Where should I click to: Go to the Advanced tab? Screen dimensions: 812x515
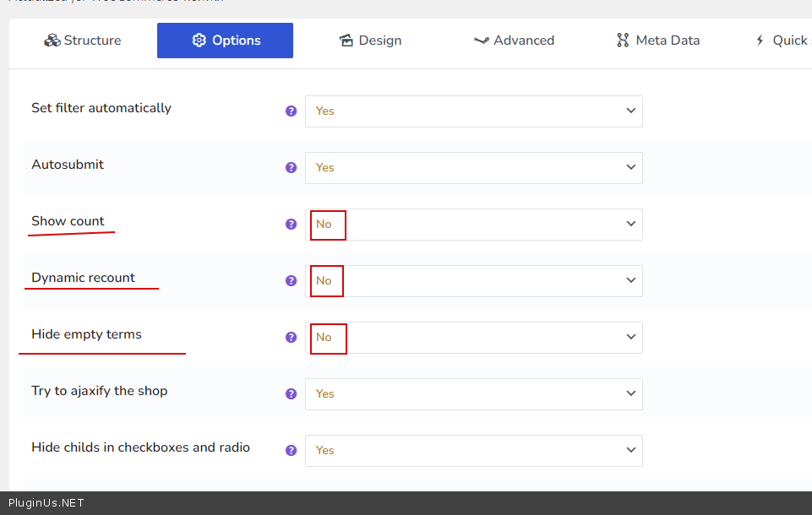(514, 41)
